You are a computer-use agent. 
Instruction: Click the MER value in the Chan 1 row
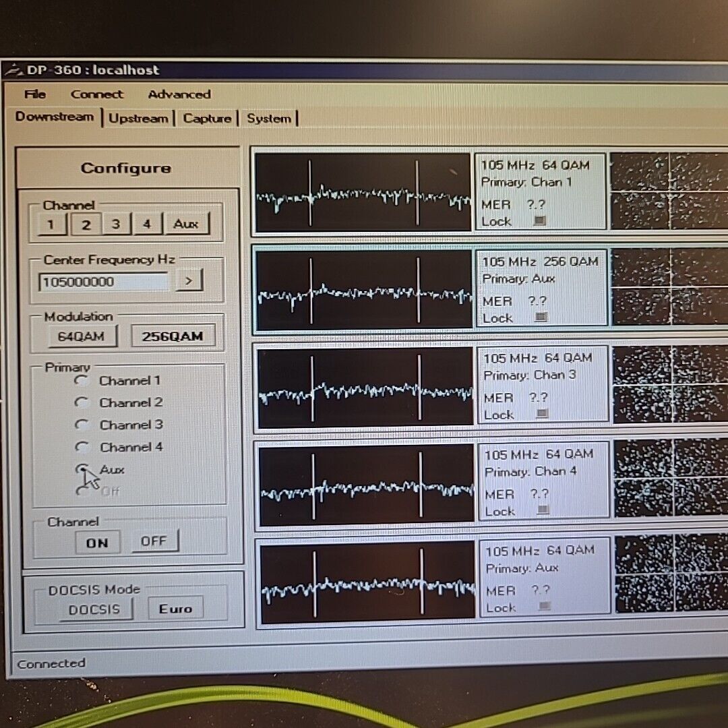[x=535, y=205]
